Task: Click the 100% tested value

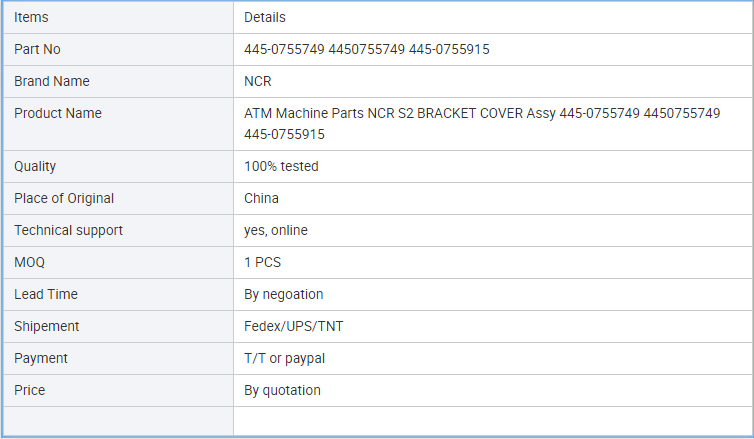Action: (281, 166)
